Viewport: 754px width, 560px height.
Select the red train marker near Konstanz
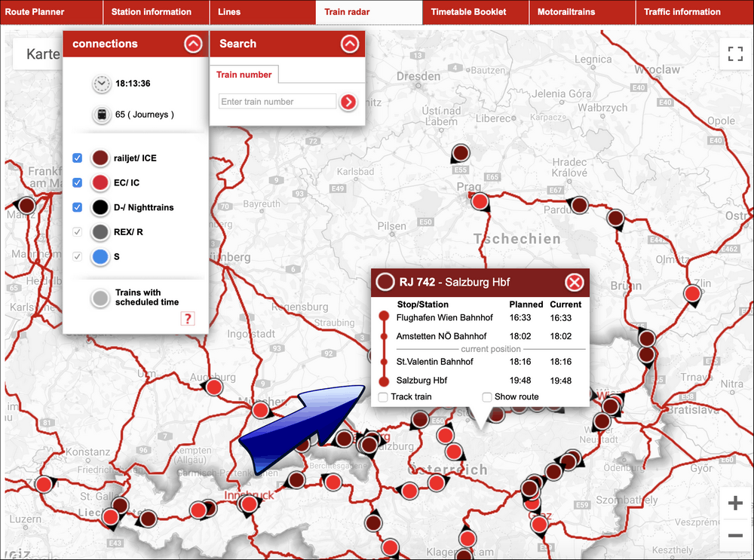pyautogui.click(x=44, y=484)
